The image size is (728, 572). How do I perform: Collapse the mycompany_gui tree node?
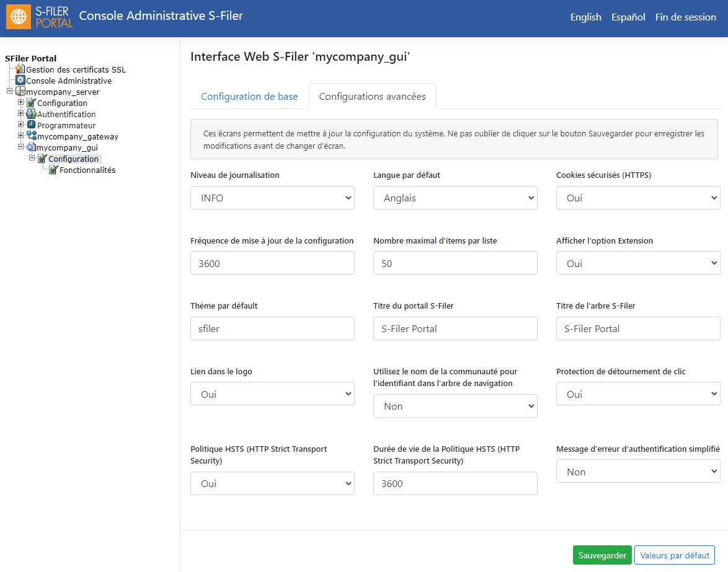20,147
